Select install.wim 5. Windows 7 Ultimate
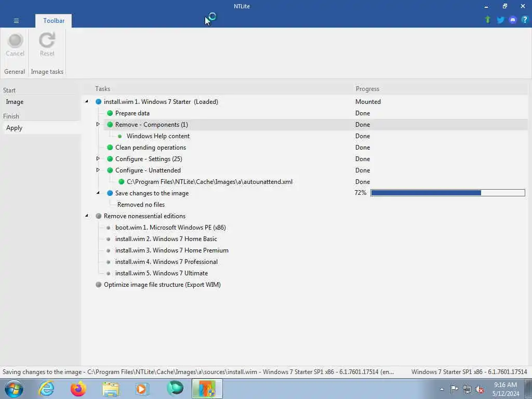Image resolution: width=532 pixels, height=399 pixels. pyautogui.click(x=162, y=273)
